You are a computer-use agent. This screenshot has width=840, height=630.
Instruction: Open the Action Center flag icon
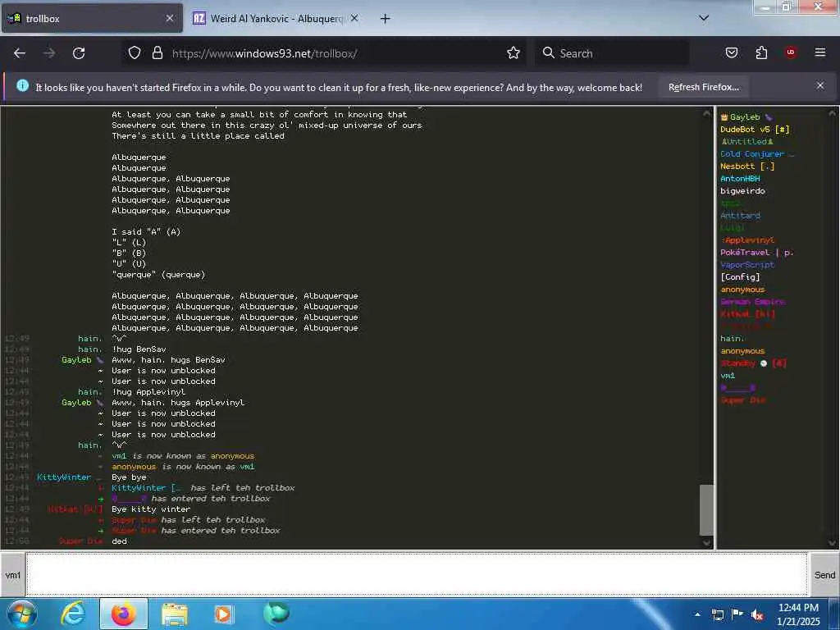point(737,614)
